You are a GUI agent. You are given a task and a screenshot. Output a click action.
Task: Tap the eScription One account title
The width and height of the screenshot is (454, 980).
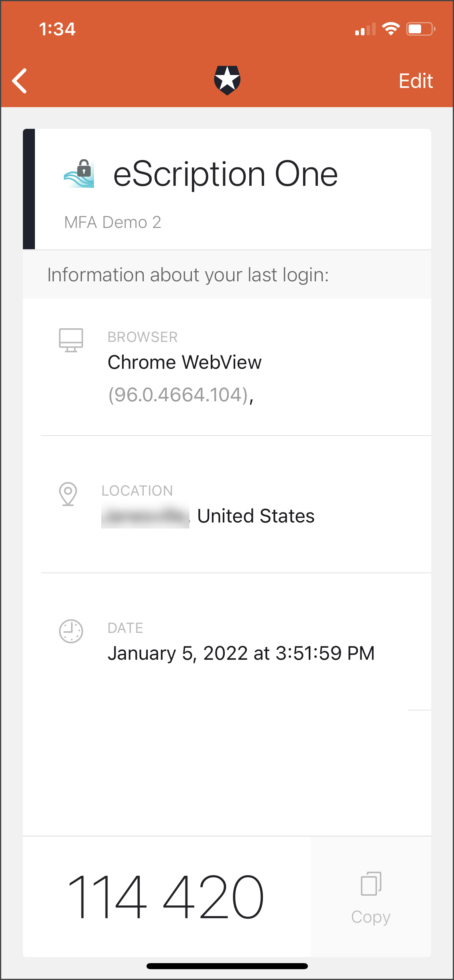(x=225, y=174)
